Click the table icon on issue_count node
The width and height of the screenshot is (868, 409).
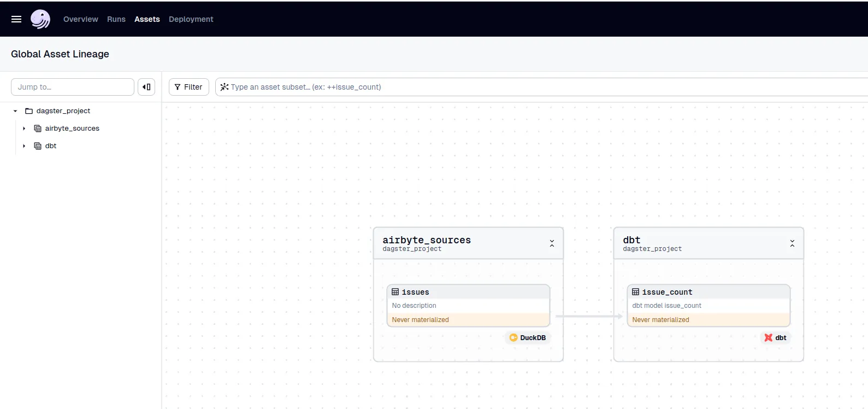click(636, 292)
